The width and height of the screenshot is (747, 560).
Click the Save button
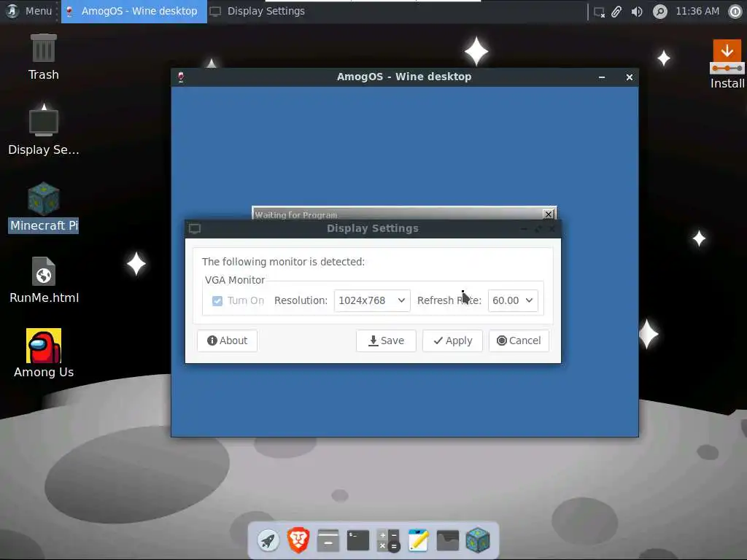coord(386,341)
